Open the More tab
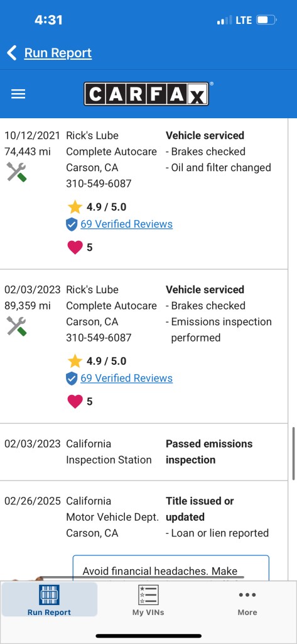This screenshot has width=297, height=644. click(247, 603)
